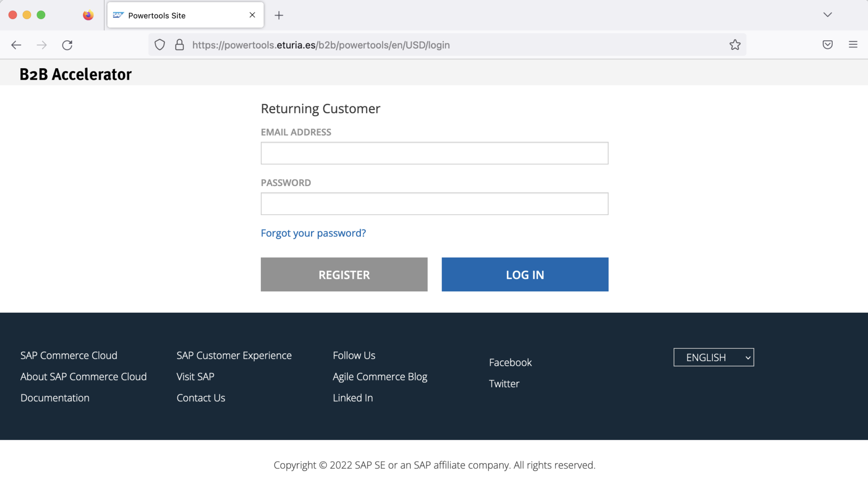Click the browser back navigation arrow
The height and width of the screenshot is (481, 868).
click(x=16, y=45)
